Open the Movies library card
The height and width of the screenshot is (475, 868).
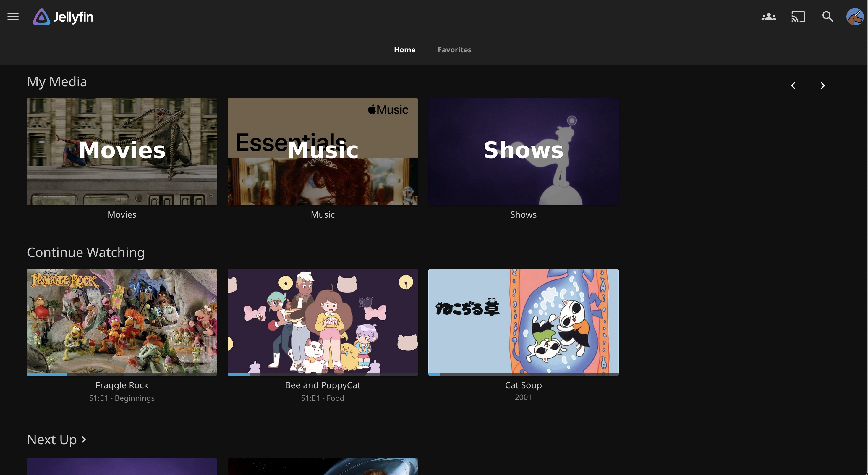pyautogui.click(x=122, y=152)
